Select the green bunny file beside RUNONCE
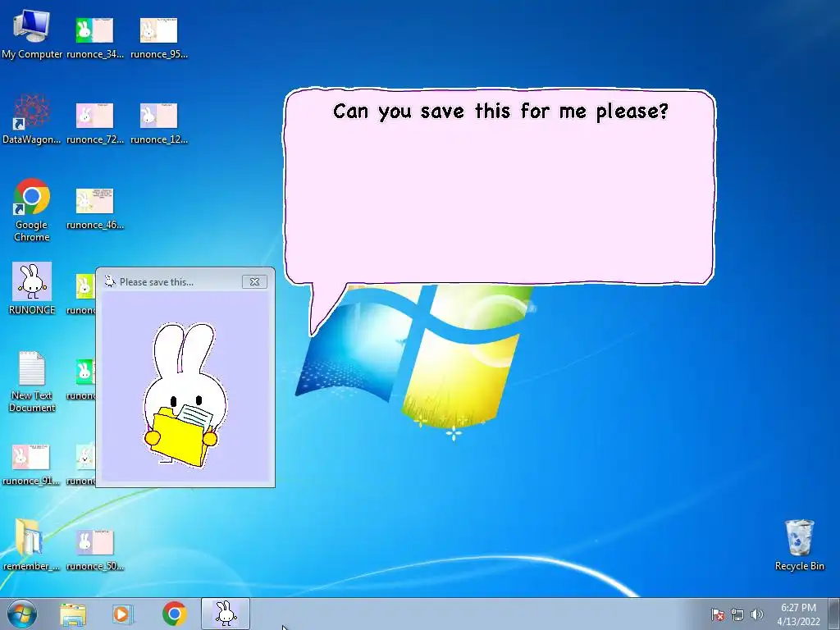Viewport: 840px width, 630px height. point(81,294)
